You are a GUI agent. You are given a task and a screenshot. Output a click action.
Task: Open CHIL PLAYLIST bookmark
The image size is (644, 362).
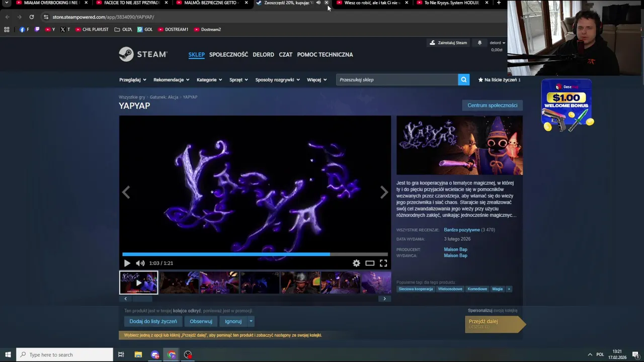[92, 29]
